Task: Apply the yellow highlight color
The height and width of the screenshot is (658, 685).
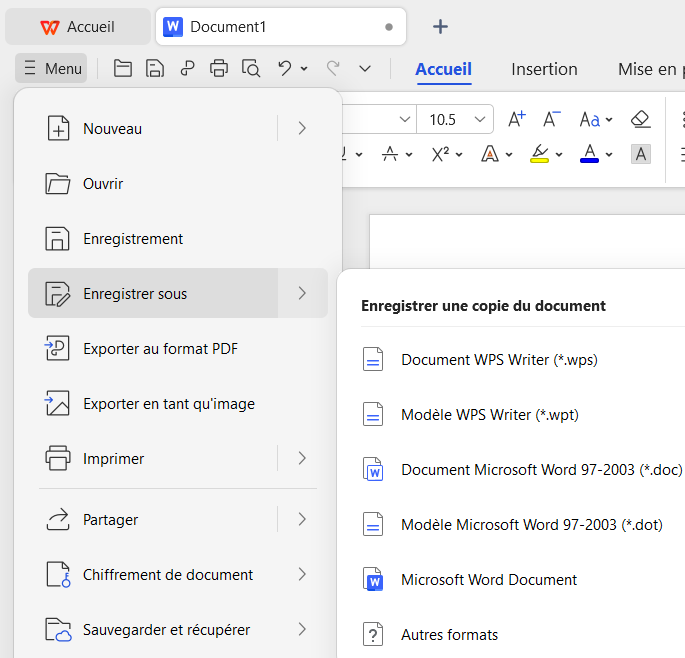Action: click(539, 154)
